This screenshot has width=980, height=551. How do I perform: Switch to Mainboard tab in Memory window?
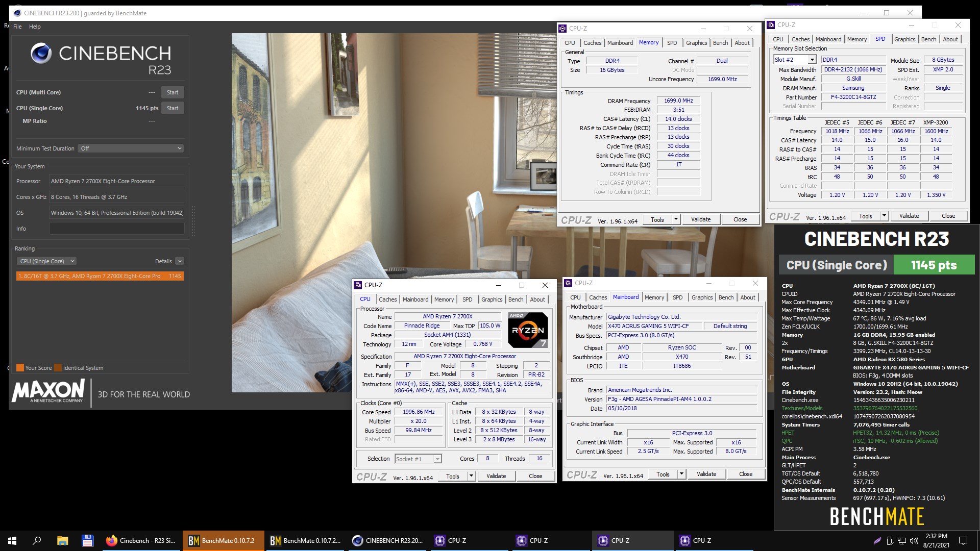(x=620, y=43)
